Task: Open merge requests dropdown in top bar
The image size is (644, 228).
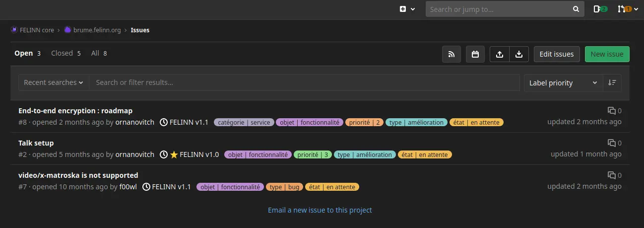Action: tap(628, 9)
